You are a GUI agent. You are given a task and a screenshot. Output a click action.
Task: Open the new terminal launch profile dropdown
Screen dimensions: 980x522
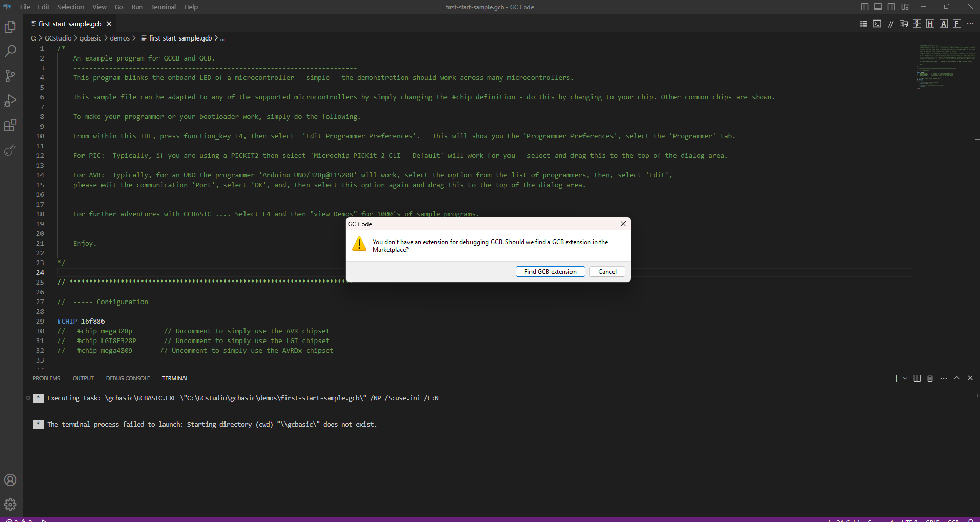pyautogui.click(x=905, y=378)
